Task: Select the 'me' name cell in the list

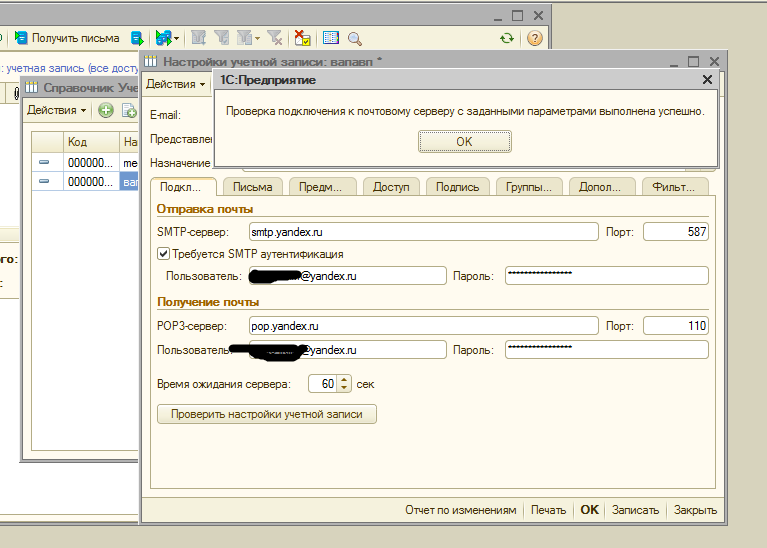Action: coord(129,162)
